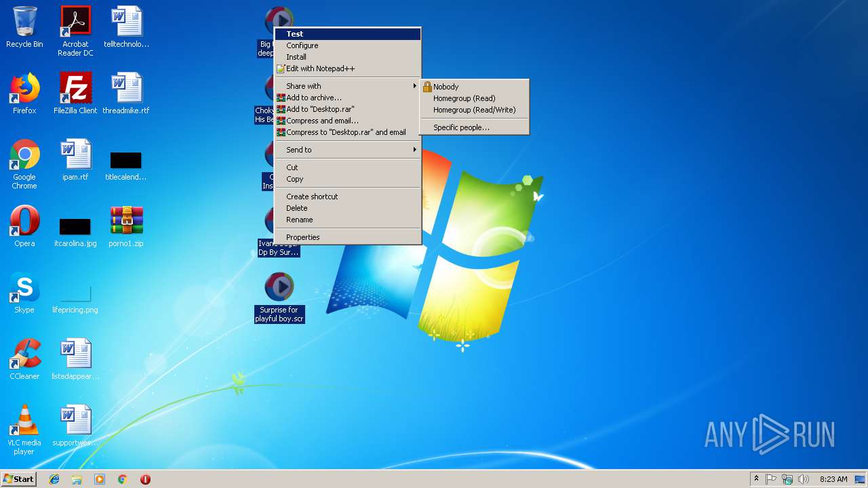Screen dimensions: 868x488
Task: Click the 8:23 AM system clock
Action: [833, 479]
